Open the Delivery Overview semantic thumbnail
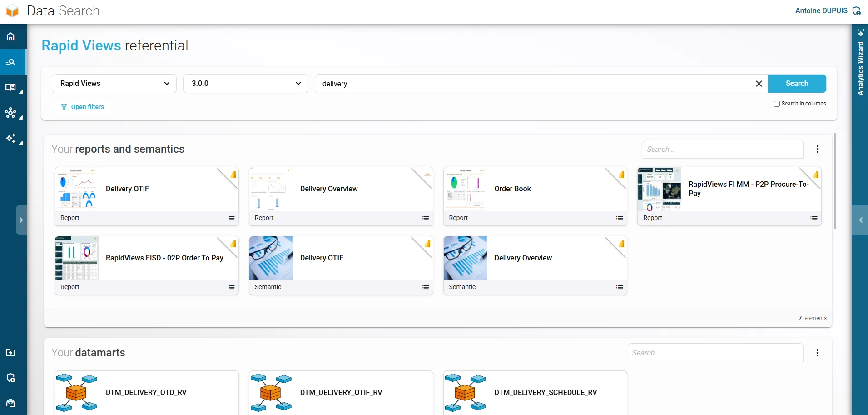The image size is (868, 415). (x=465, y=258)
